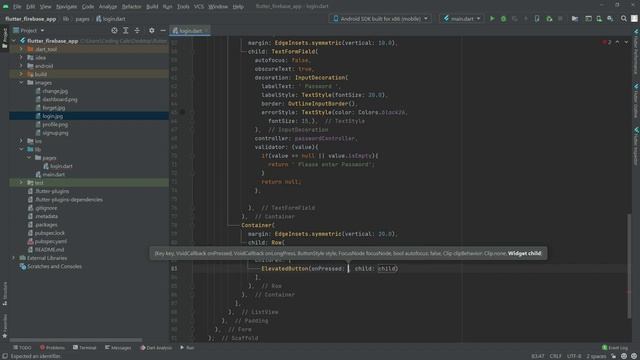Screen dimensions: 640x360
Task: Open the Dart Analysis tool window
Action: click(156, 348)
